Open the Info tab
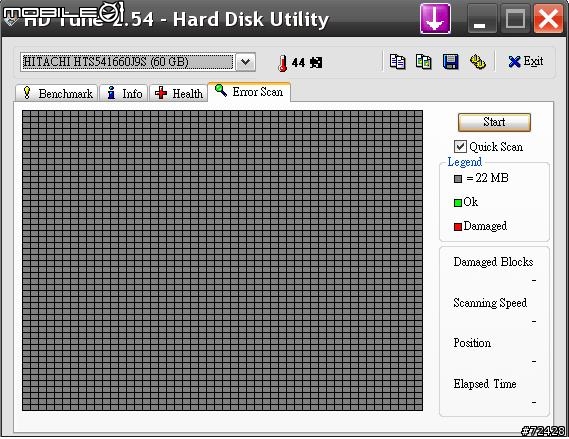Screen dimensions: 569x439 pos(124,93)
